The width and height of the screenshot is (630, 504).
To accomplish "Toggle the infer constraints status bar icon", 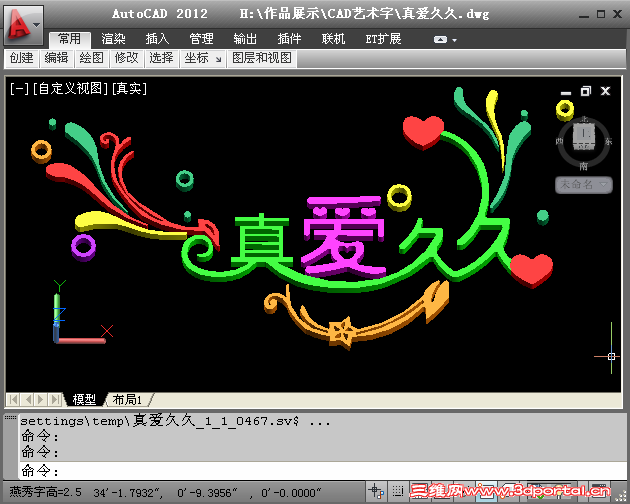I will [377, 492].
